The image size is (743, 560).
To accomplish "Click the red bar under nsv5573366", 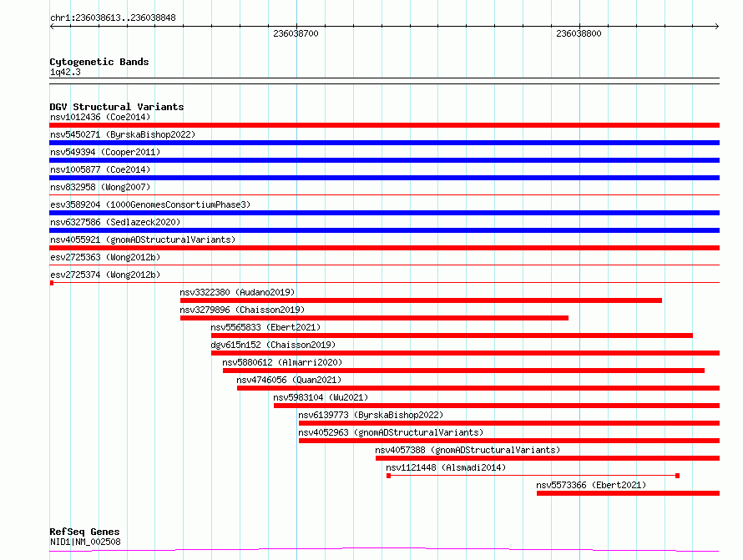I will pos(628,493).
